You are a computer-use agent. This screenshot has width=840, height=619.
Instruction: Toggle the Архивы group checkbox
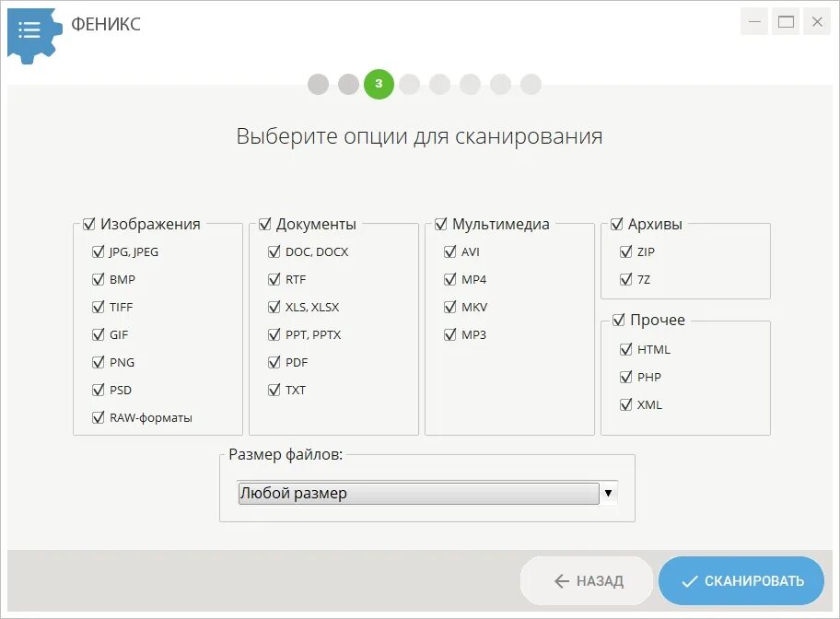pos(616,224)
